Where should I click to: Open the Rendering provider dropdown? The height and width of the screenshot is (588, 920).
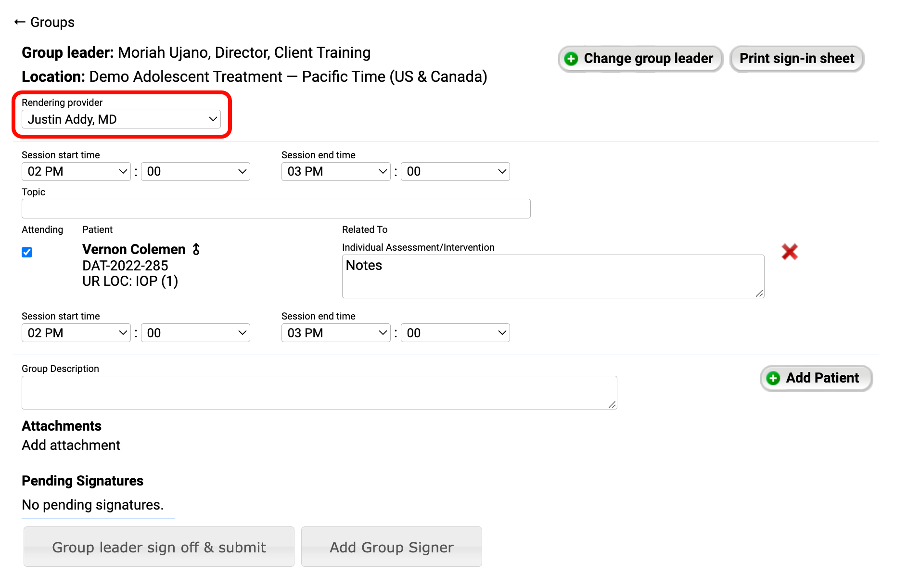[x=121, y=119]
